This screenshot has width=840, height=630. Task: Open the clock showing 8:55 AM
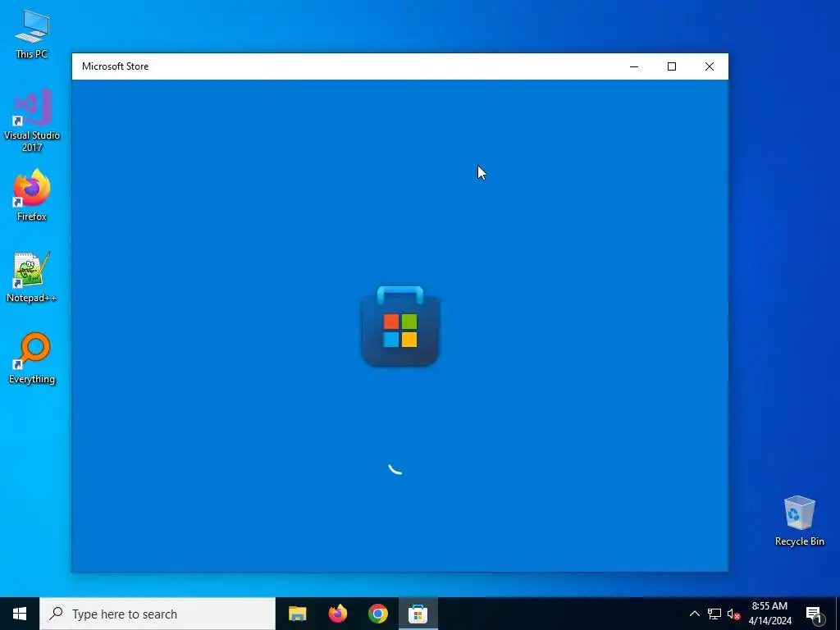pos(769,614)
